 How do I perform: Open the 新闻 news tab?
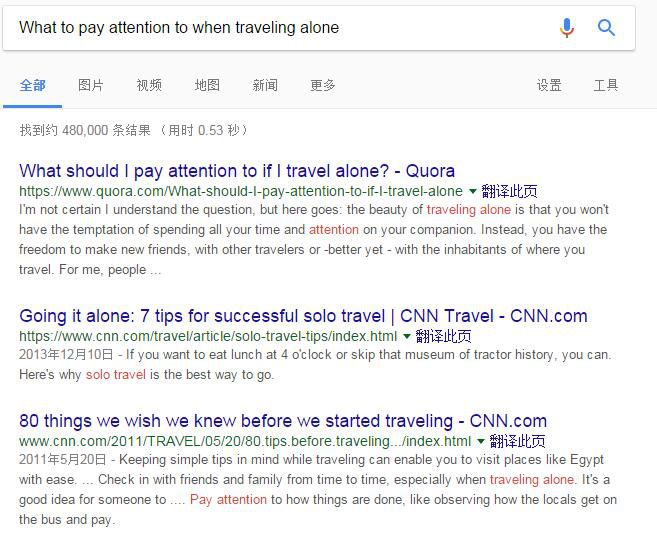[x=265, y=85]
